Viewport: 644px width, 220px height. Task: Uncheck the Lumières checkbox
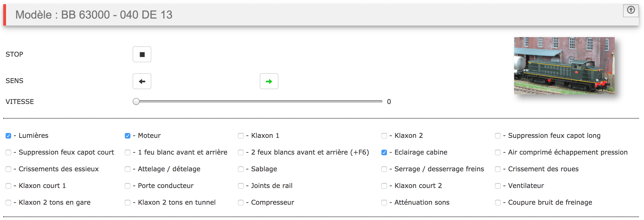[8, 136]
